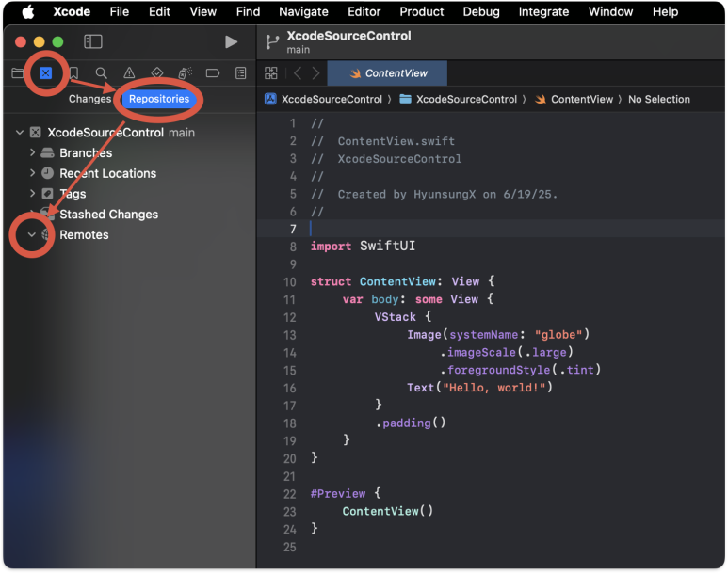Click the '.foregroundStyle(.tint)' code line
Viewport: 728px width, 574px height.
click(520, 370)
